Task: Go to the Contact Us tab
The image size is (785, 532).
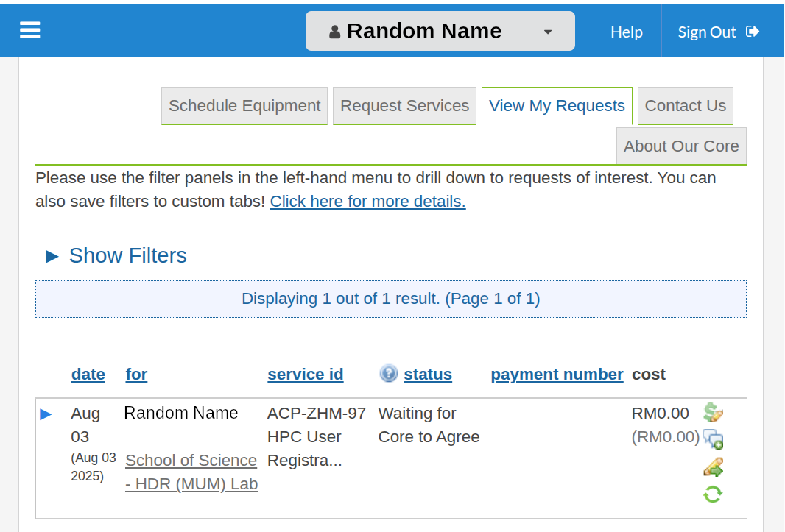Action: pos(685,106)
